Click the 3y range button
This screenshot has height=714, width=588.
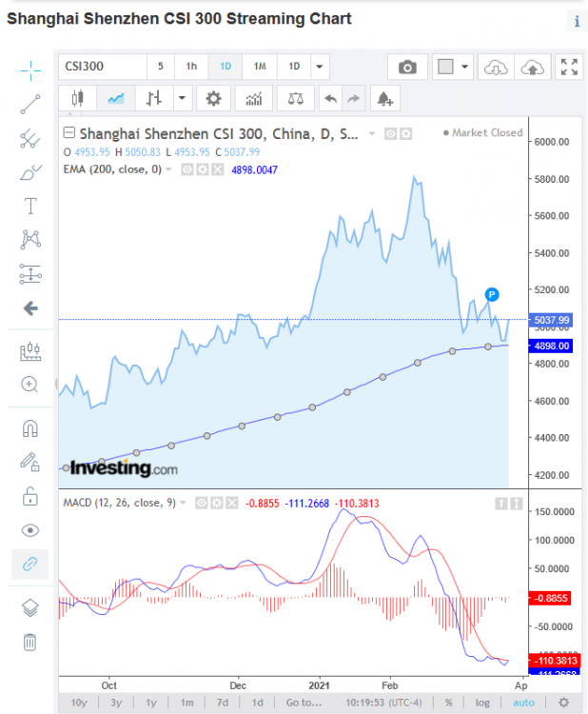116,703
